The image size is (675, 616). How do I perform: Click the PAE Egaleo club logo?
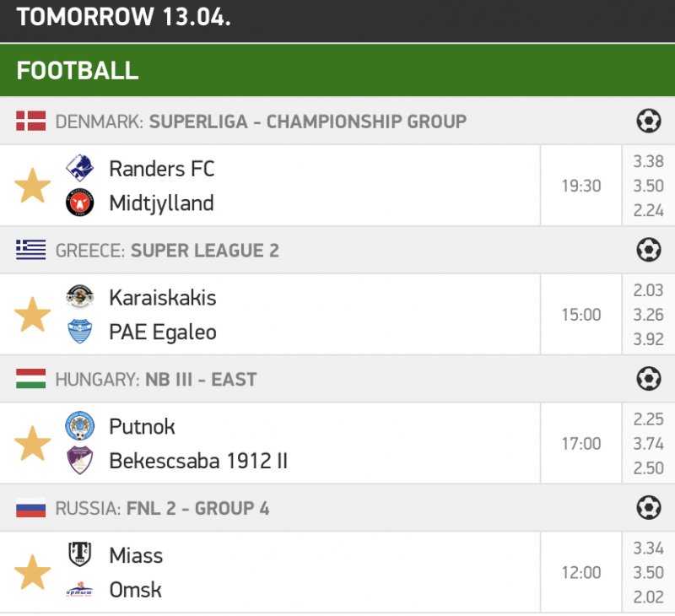coord(80,332)
